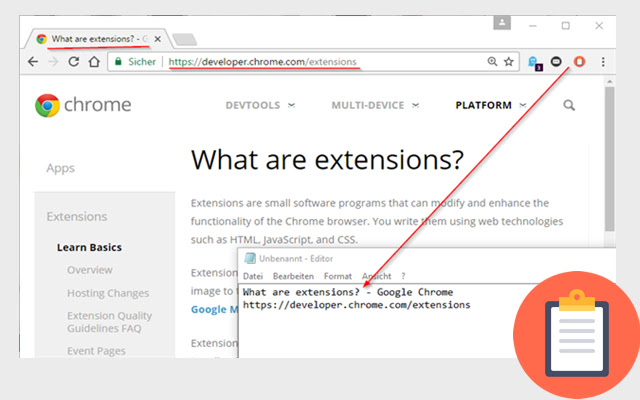Expand the Multi-Device dropdown menu
The image size is (640, 400).
point(375,105)
